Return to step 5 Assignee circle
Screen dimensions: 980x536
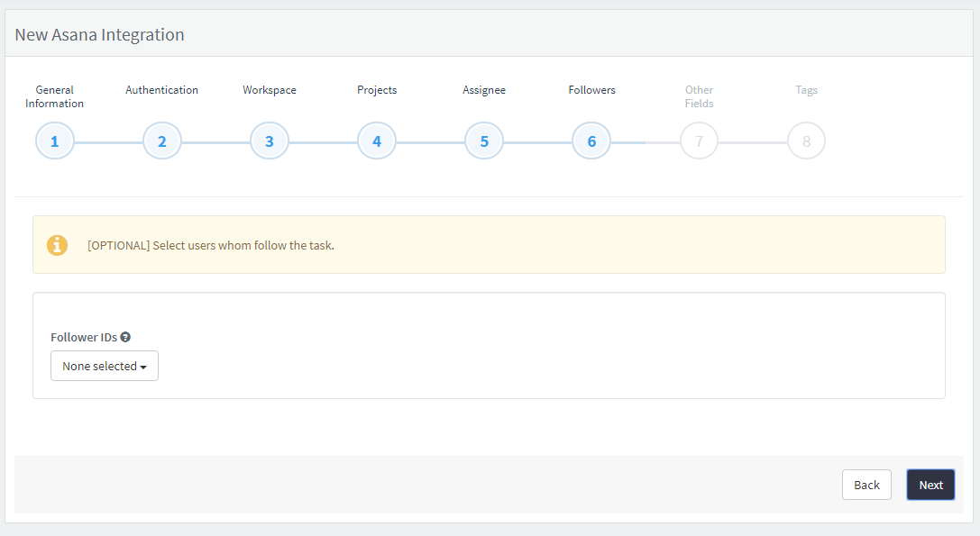pyautogui.click(x=484, y=141)
